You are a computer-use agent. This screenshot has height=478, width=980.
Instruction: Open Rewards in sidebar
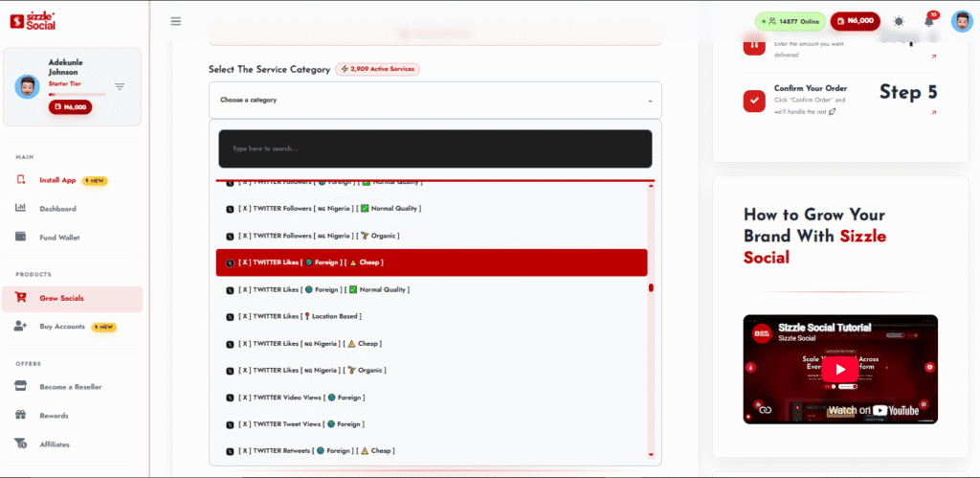tap(54, 416)
